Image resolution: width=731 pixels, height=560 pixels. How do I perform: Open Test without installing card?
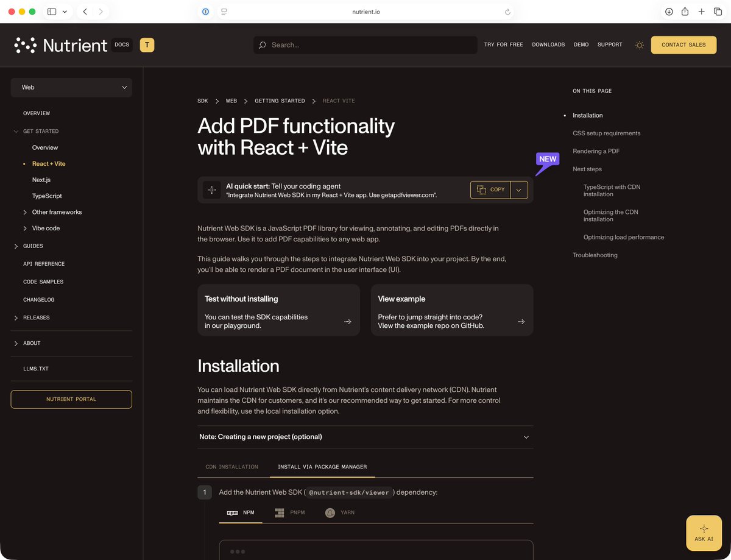point(278,310)
